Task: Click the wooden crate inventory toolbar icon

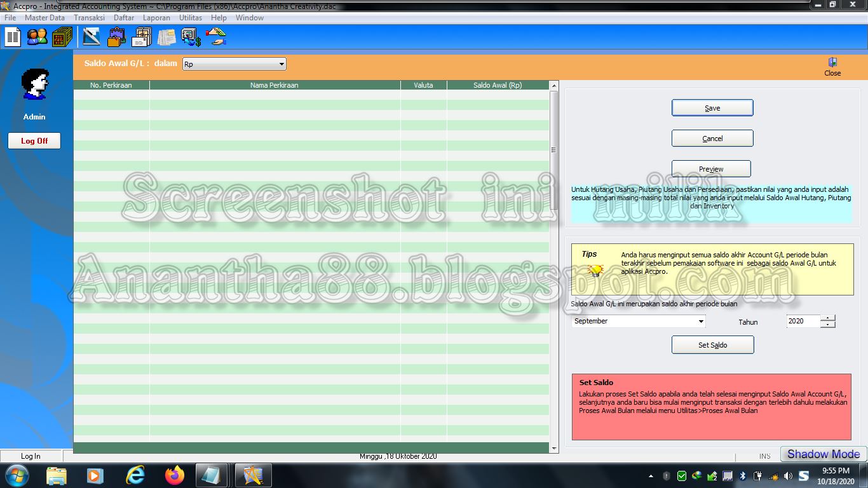Action: (x=62, y=37)
